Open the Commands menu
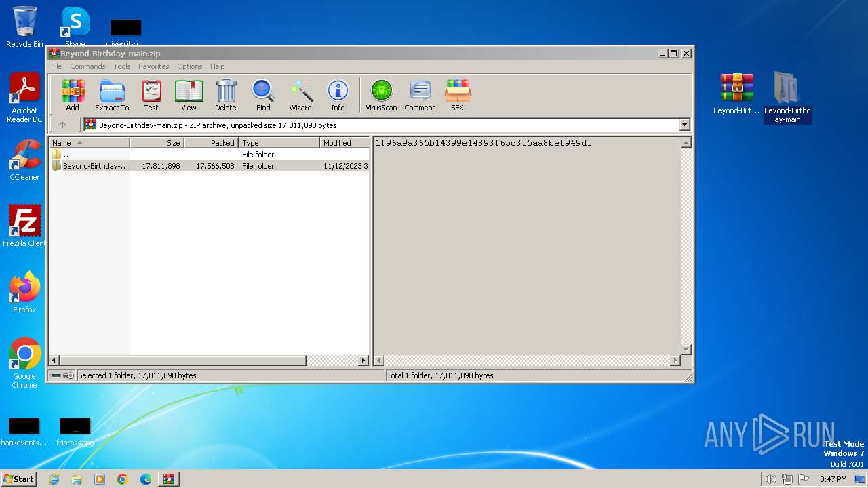The width and height of the screenshot is (868, 488). 87,66
